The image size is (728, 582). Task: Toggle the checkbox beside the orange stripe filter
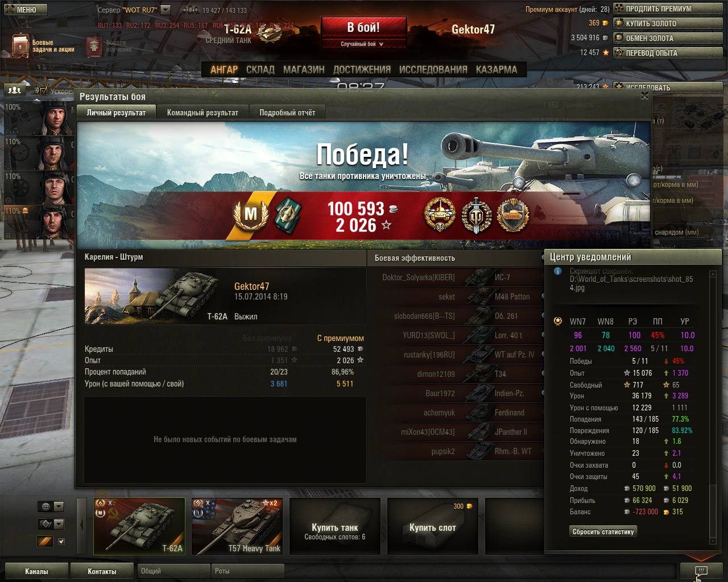pos(61,542)
